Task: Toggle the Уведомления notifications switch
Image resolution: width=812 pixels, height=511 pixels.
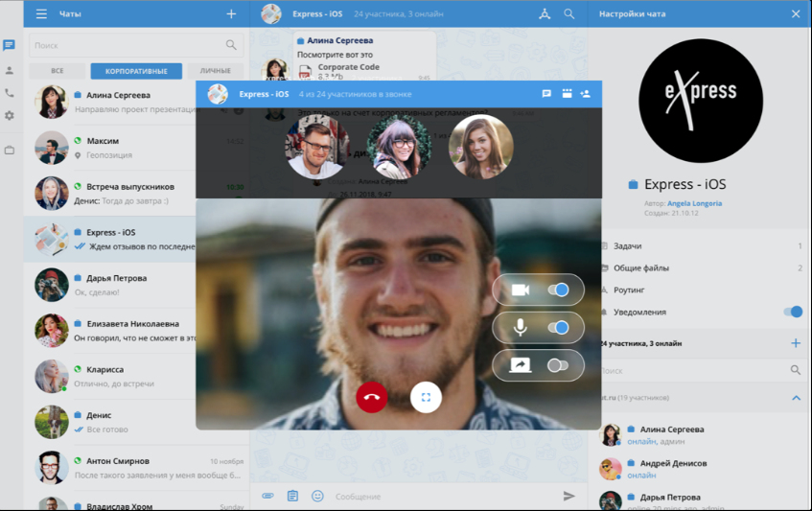Action: pyautogui.click(x=793, y=312)
